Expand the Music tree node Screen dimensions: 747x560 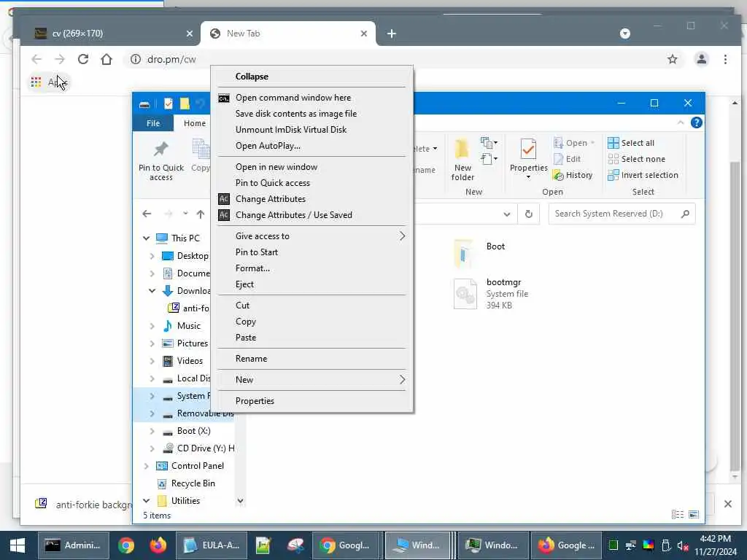[152, 326]
